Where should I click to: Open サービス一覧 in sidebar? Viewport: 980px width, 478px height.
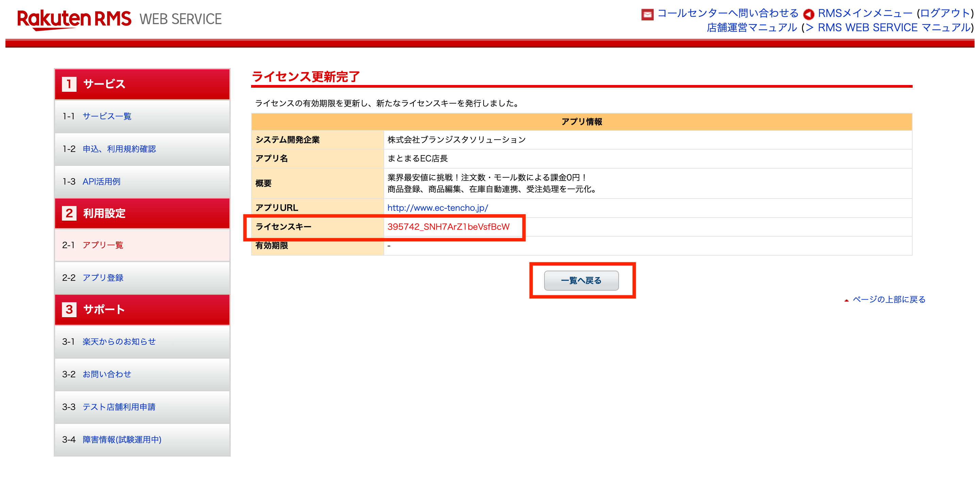coord(107,116)
